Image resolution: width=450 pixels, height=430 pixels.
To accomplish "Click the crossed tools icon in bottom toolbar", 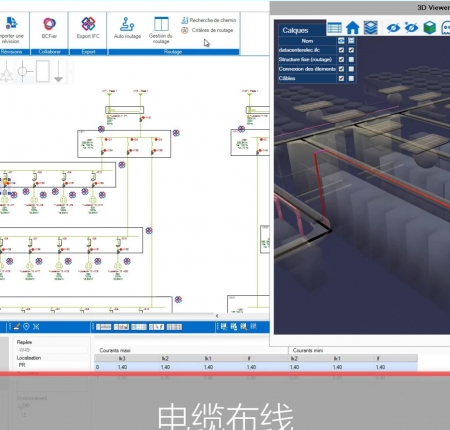I will point(36,327).
